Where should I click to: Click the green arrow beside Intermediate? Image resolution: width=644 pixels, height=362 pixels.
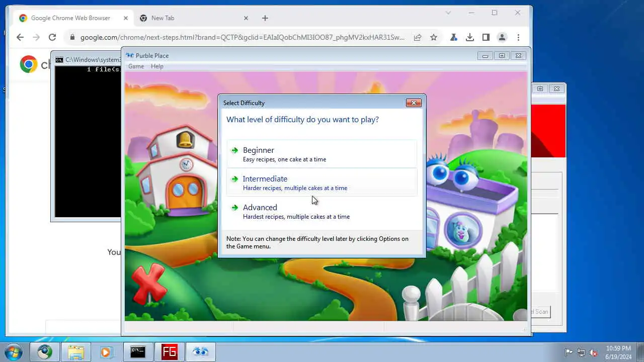[x=234, y=179]
